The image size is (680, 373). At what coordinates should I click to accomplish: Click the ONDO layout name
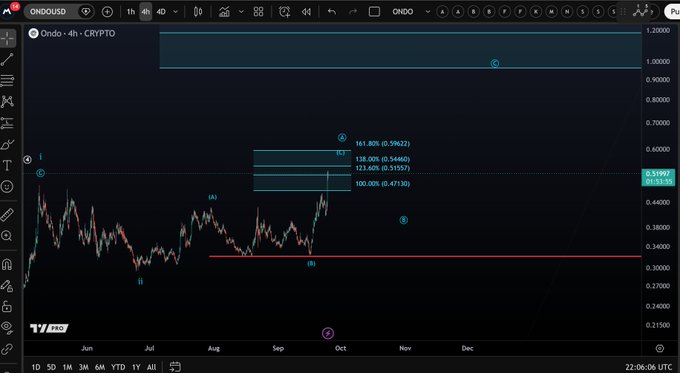click(402, 12)
